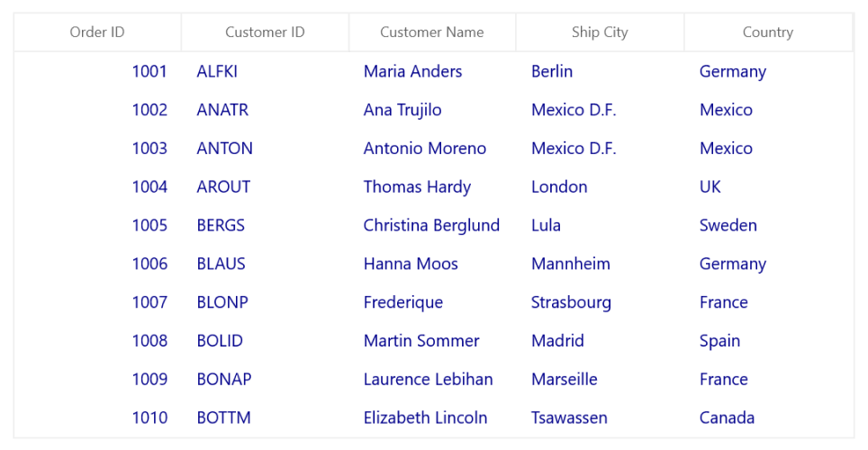Click the Laurence Lebihan cell
This screenshot has height=450, width=868.
click(428, 380)
